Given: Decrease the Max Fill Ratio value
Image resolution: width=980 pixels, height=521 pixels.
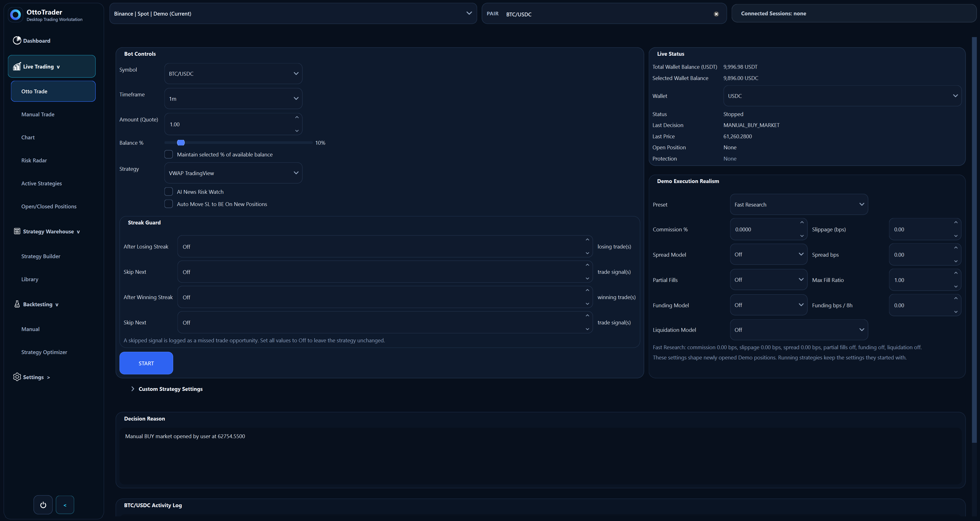Looking at the screenshot, I should tap(956, 287).
